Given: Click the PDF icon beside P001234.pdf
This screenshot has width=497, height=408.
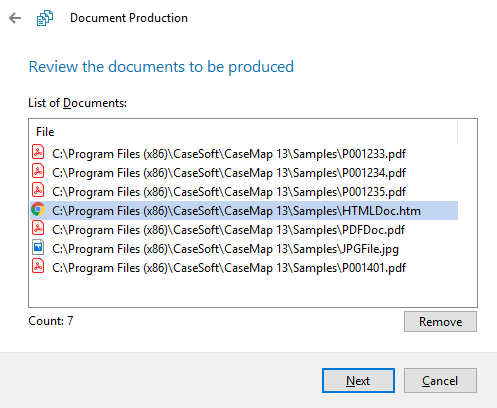Looking at the screenshot, I should pos(38,172).
